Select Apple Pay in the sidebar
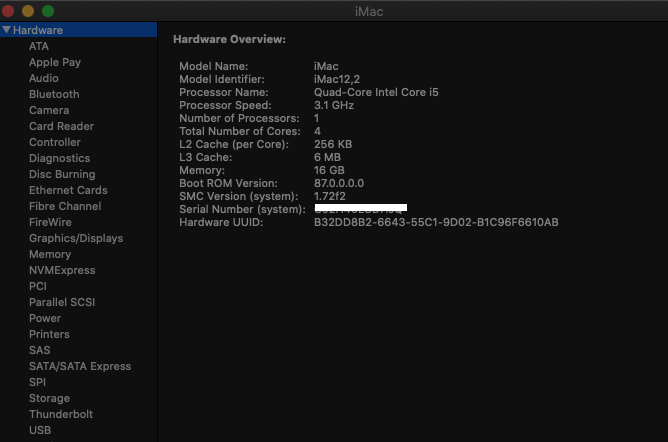 pos(55,62)
